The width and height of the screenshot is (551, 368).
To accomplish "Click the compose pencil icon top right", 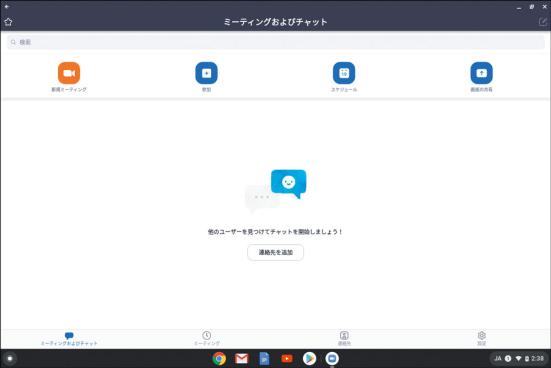I will click(543, 22).
